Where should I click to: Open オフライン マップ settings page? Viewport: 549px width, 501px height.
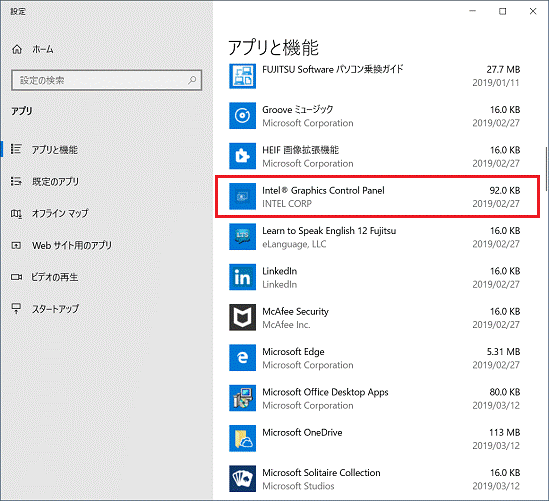tap(60, 213)
